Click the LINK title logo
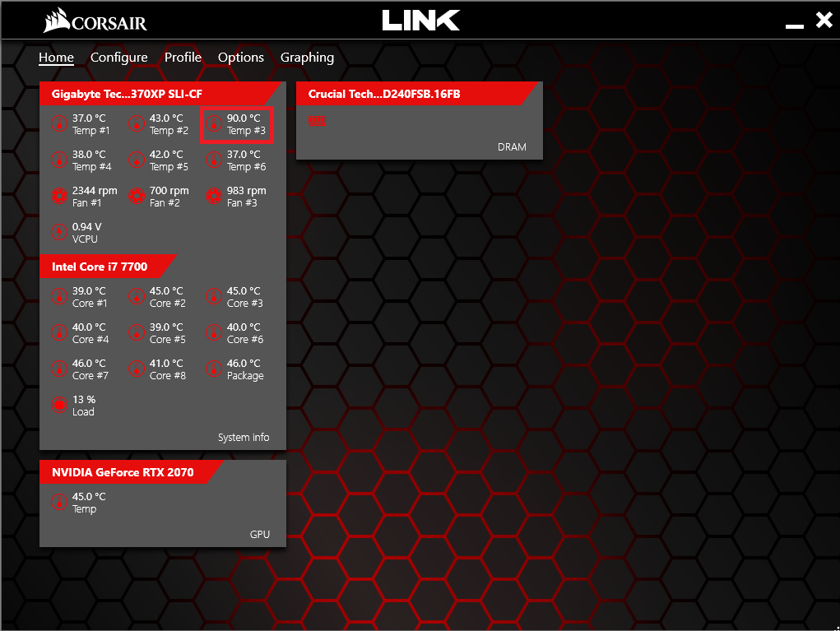Image resolution: width=840 pixels, height=631 pixels. pos(421,21)
